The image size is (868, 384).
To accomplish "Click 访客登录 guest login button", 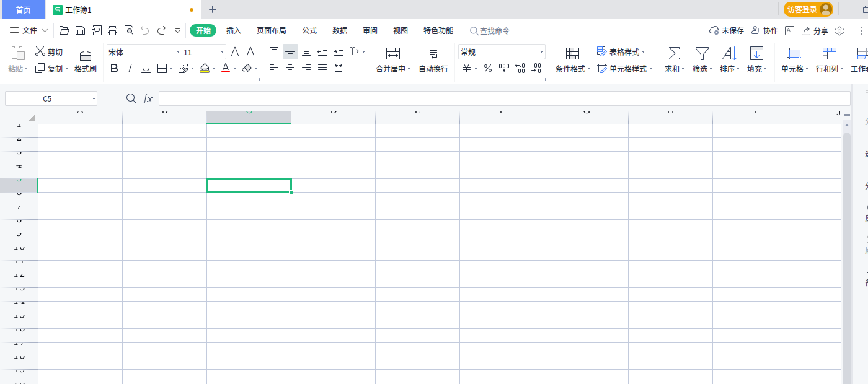I will pyautogui.click(x=808, y=9).
